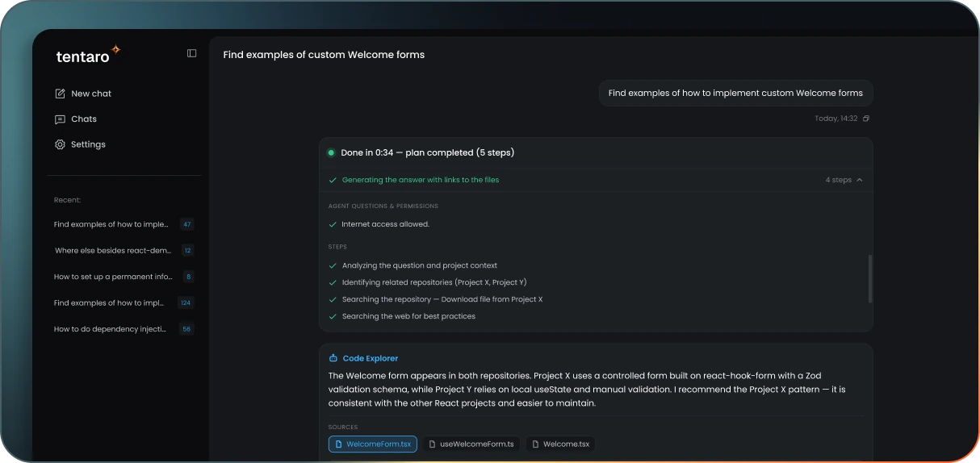The height and width of the screenshot is (463, 980).
Task: Click file icon on WelcomeForm.tsx chip
Action: click(x=339, y=444)
